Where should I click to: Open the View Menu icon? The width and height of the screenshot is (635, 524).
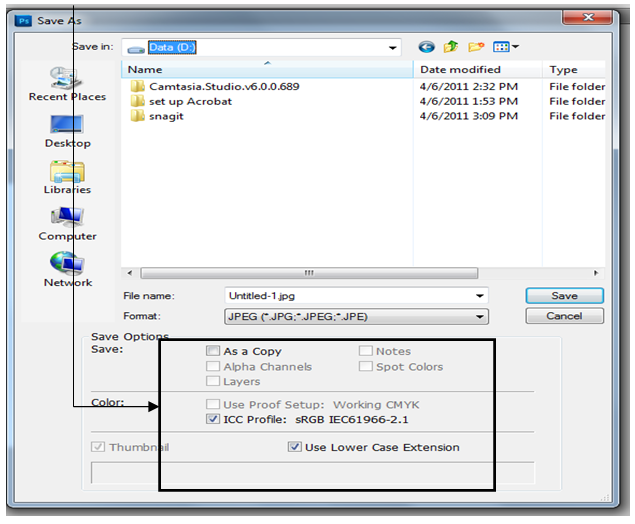pyautogui.click(x=505, y=47)
